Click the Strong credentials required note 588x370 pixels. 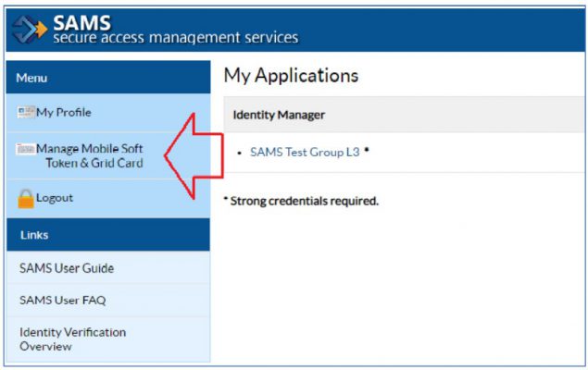click(x=302, y=201)
